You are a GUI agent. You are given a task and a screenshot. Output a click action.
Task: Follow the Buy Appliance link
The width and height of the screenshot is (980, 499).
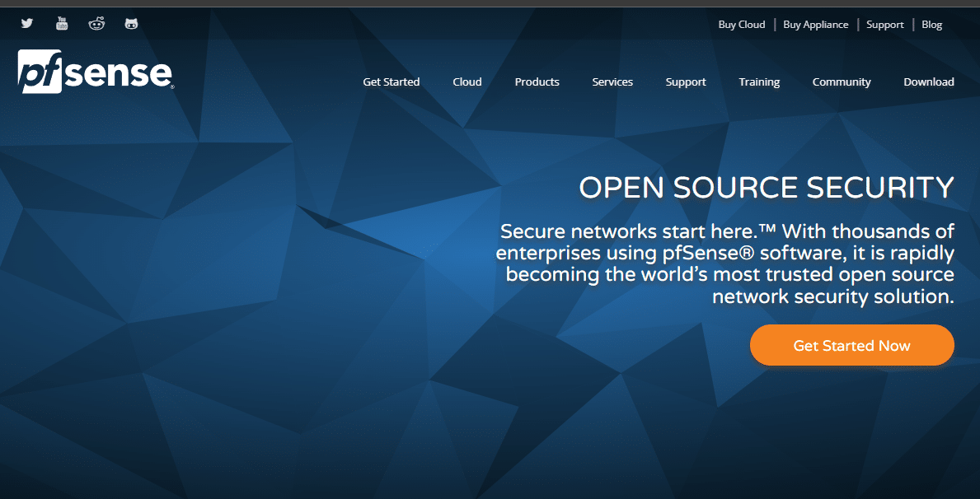[x=815, y=25]
